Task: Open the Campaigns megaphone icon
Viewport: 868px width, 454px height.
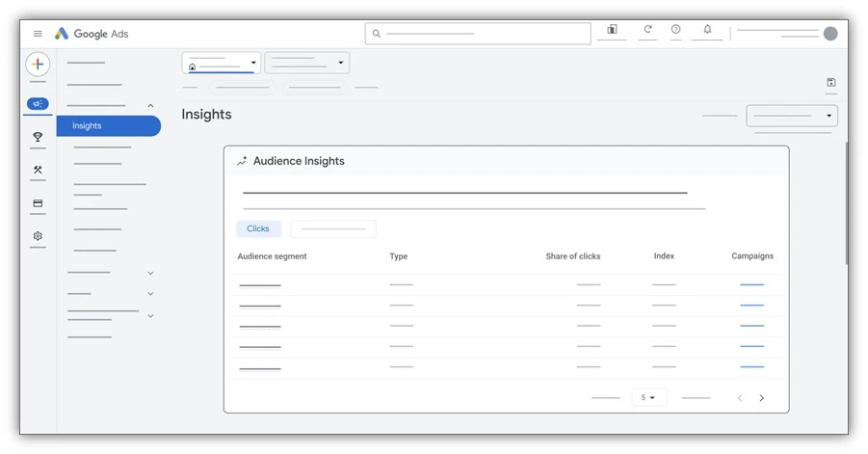Action: click(38, 103)
